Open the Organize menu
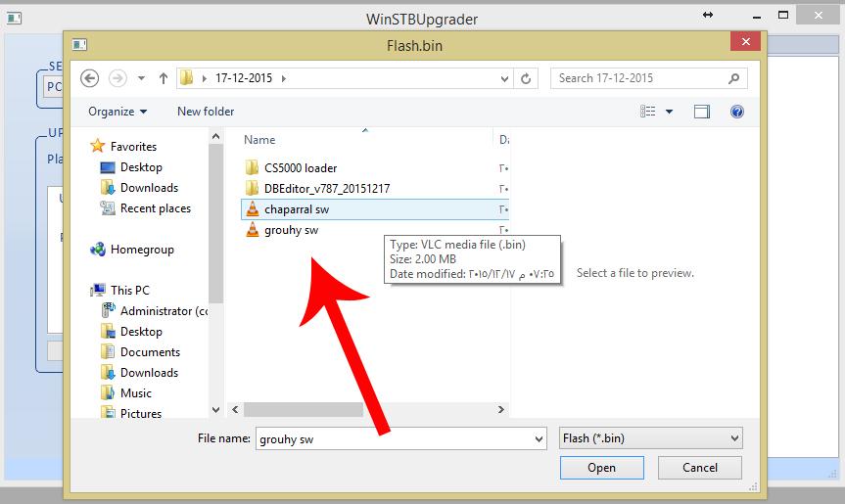845x504 pixels. point(117,112)
